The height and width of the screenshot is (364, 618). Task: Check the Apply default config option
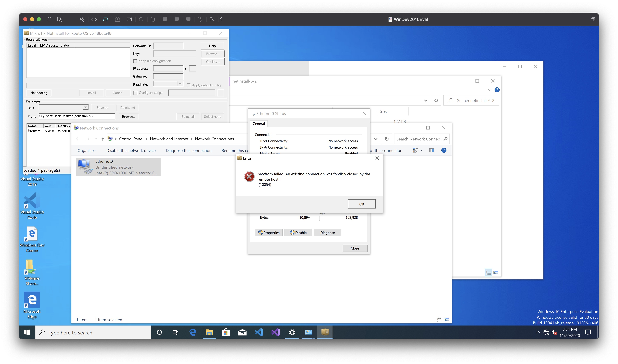[x=189, y=85]
